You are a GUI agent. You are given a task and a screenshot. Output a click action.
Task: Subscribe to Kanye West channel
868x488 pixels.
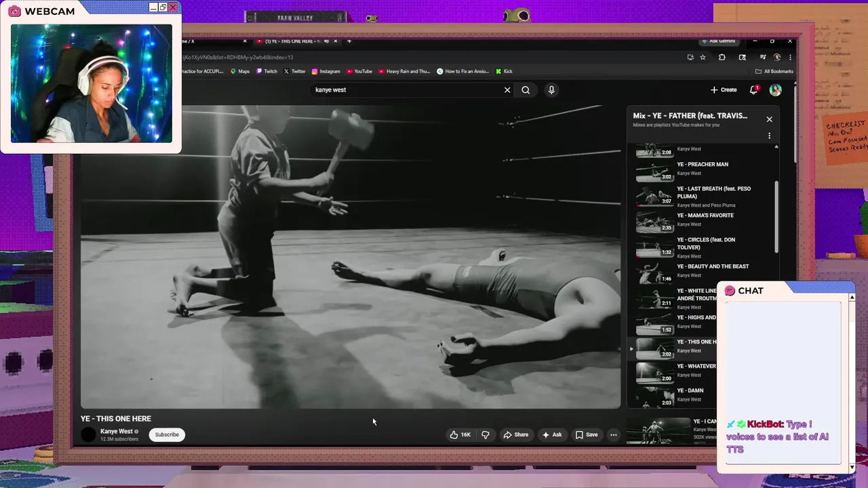[x=167, y=434]
